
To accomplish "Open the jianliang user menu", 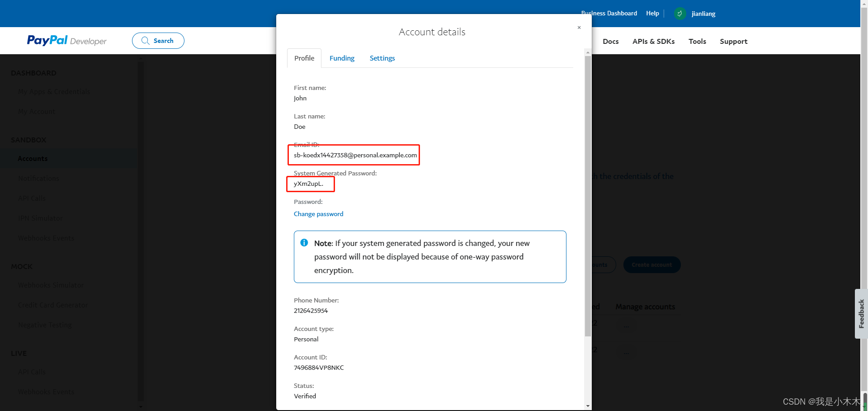I will coord(703,14).
